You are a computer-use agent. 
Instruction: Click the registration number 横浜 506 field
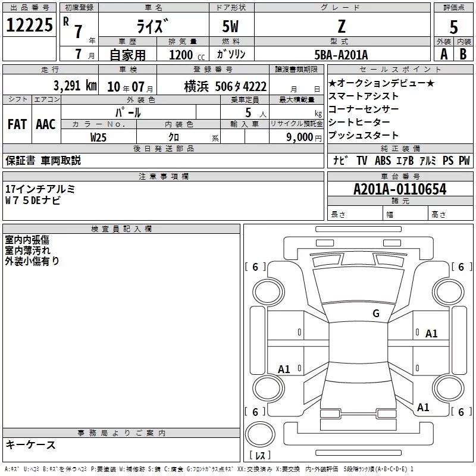[x=226, y=87]
